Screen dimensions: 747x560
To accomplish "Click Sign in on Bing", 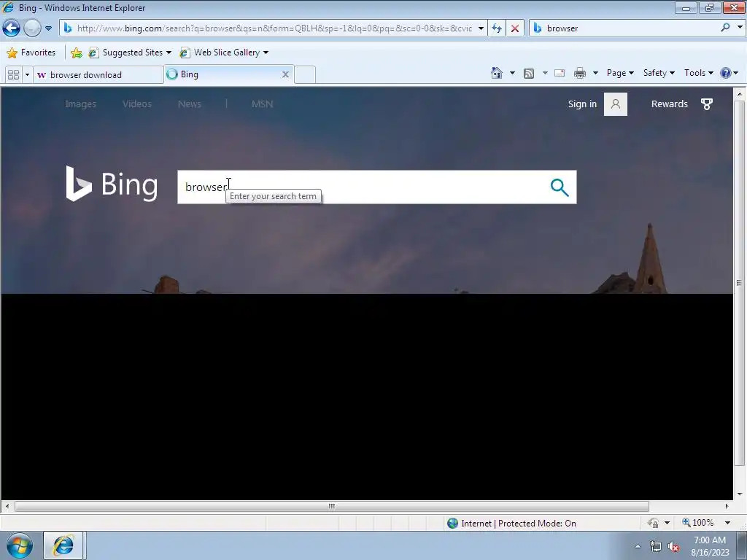I will pyautogui.click(x=582, y=104).
